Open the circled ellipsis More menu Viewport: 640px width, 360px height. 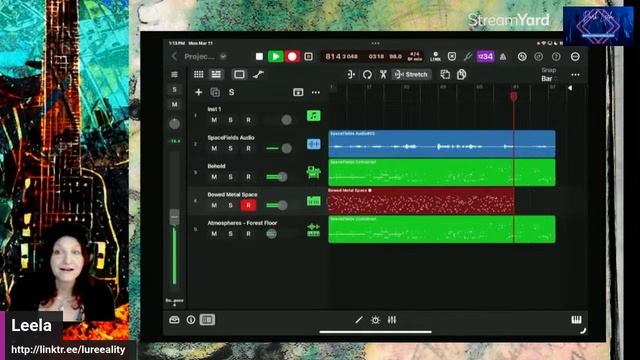tap(575, 56)
